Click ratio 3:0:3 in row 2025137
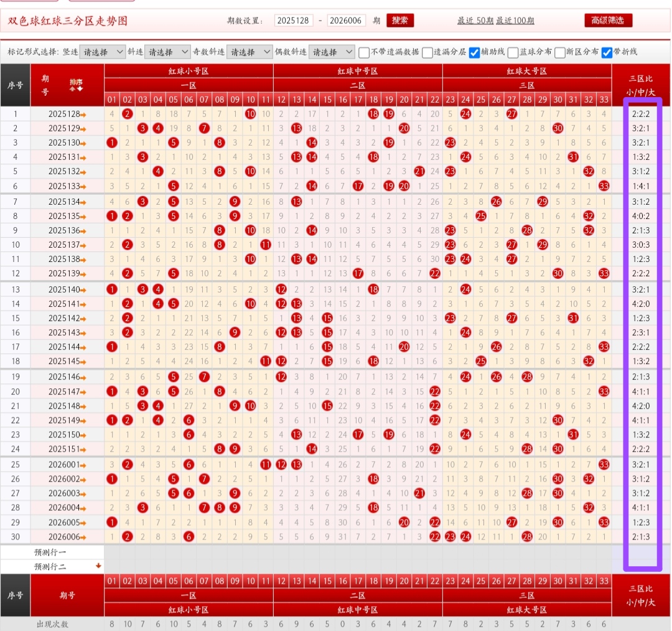The image size is (672, 631). [x=641, y=245]
